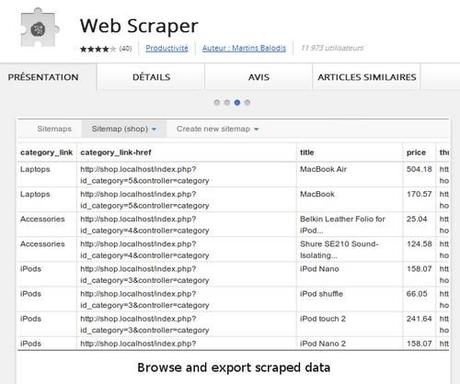Open the Productivité category link

click(x=167, y=48)
